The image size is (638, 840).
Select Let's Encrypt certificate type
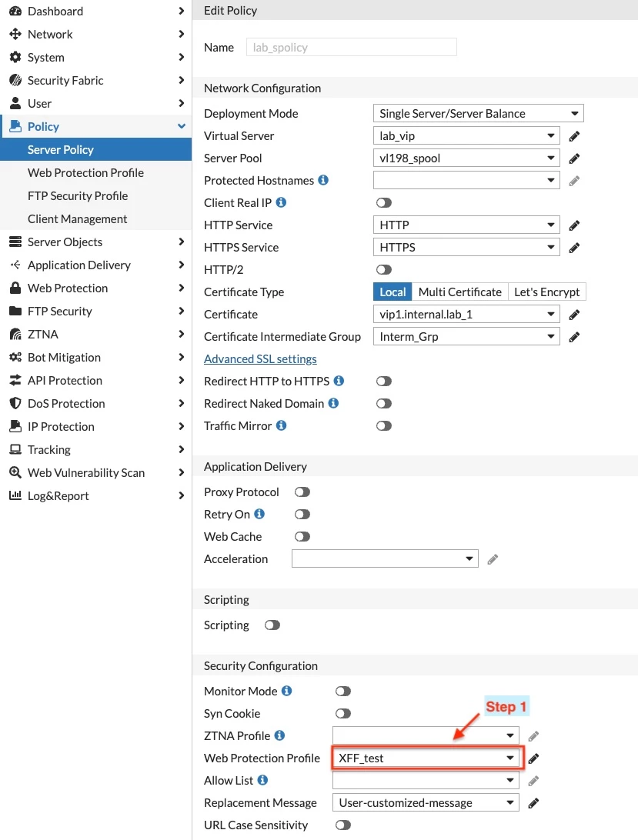[x=547, y=292]
